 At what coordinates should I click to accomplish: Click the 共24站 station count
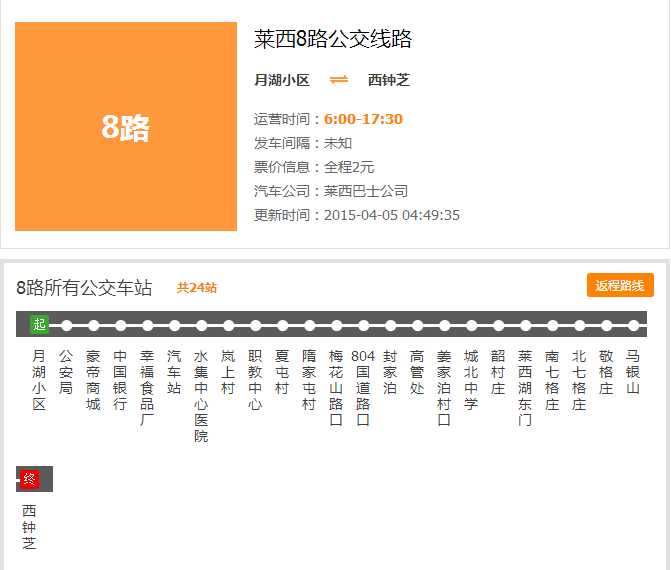click(197, 288)
